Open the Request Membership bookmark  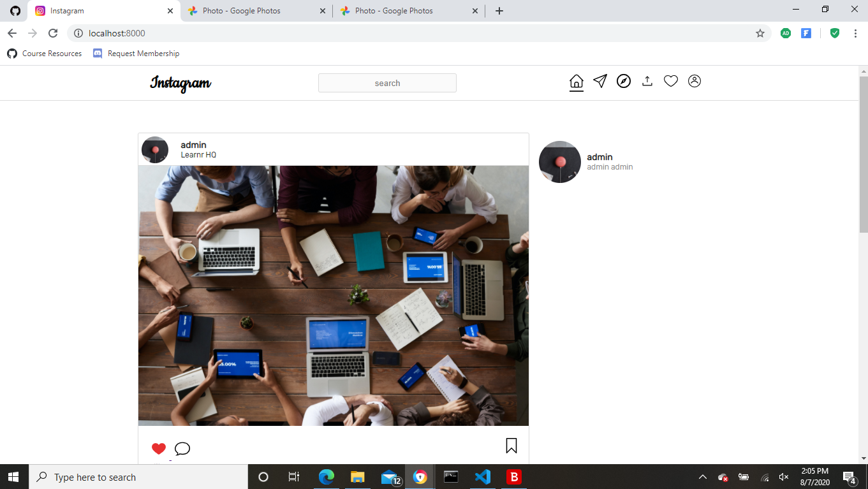tap(136, 54)
